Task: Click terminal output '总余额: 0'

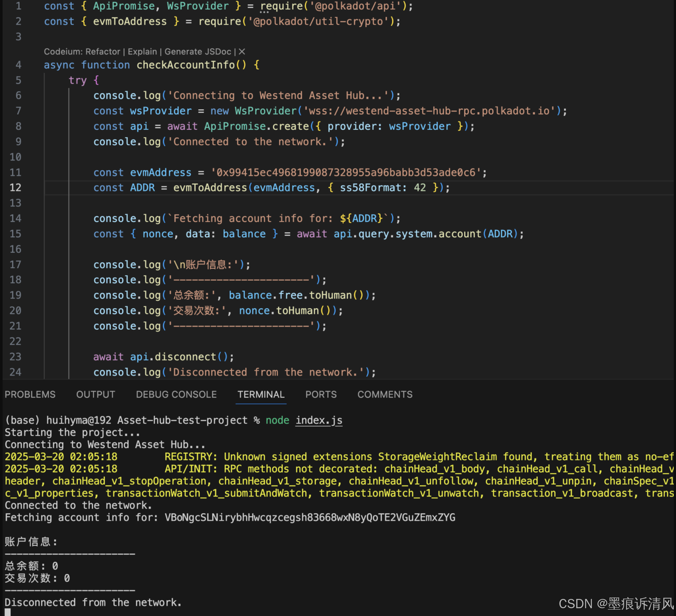Action: 32,566
